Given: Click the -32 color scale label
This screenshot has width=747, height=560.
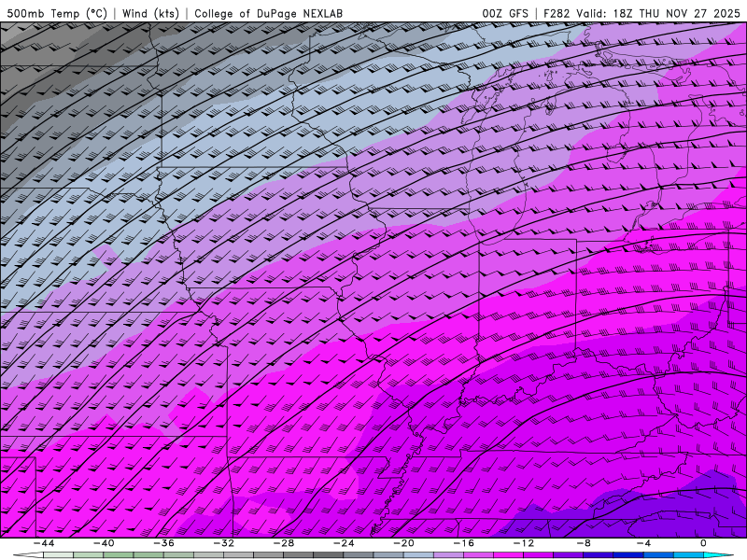Looking at the screenshot, I should [x=224, y=543].
